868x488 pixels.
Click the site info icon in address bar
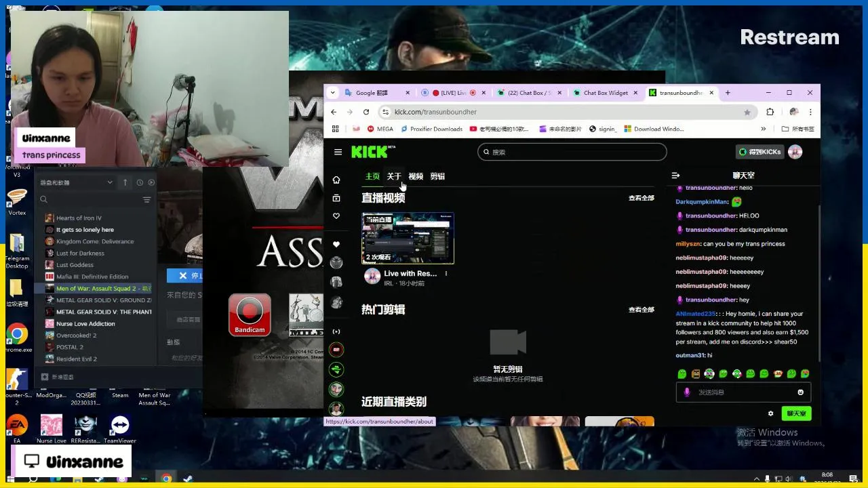tap(385, 112)
